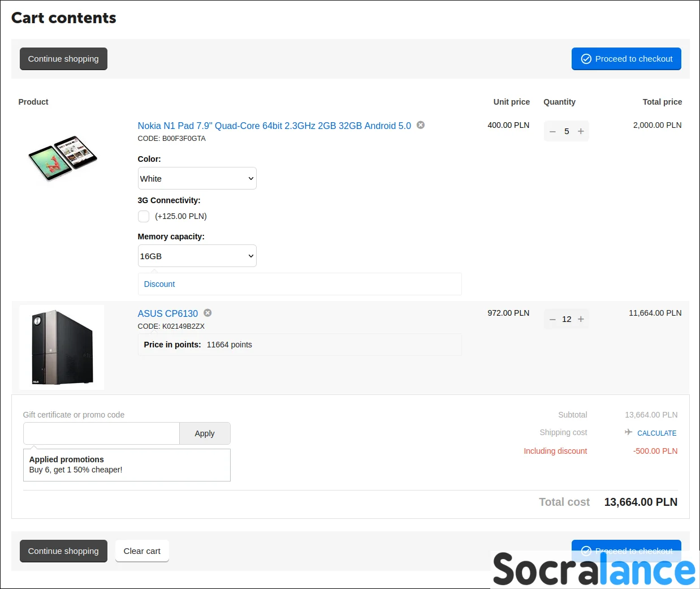This screenshot has width=700, height=589.
Task: Click the '11,664.00 PLN' total price
Action: [x=655, y=313]
